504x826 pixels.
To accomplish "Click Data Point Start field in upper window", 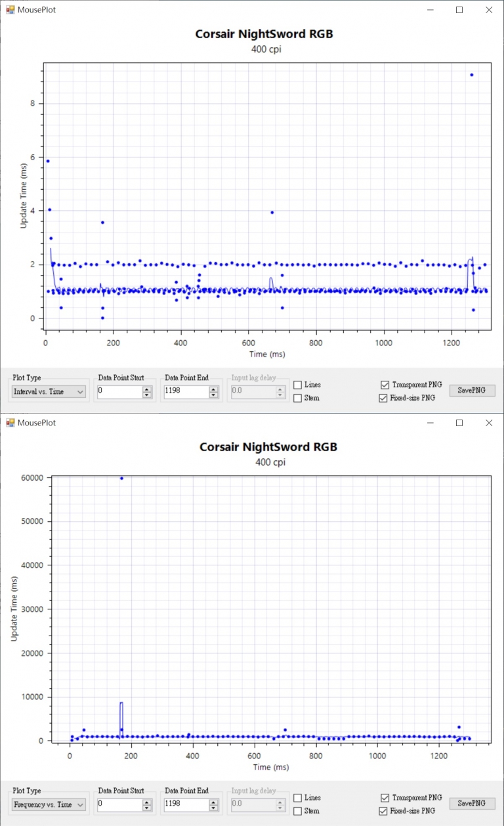I will [119, 391].
